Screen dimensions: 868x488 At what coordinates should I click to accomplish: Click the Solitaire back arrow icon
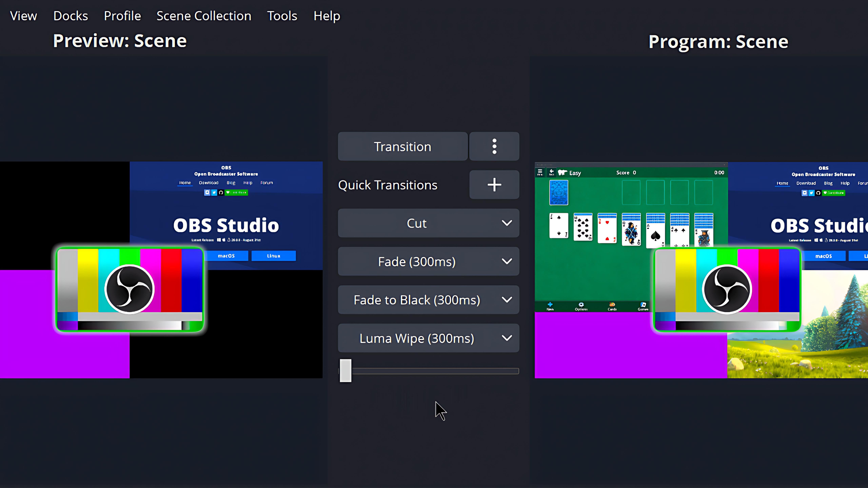click(x=551, y=172)
